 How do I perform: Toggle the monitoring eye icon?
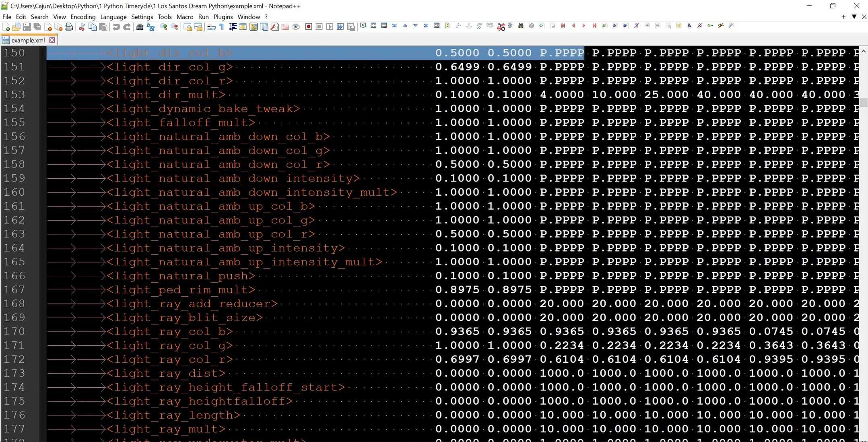pyautogui.click(x=296, y=27)
